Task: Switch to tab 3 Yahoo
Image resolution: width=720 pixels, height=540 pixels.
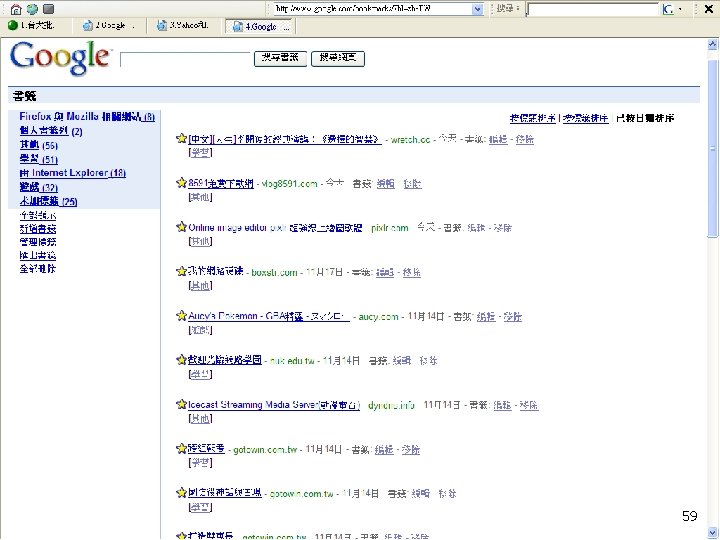Action: tap(183, 26)
